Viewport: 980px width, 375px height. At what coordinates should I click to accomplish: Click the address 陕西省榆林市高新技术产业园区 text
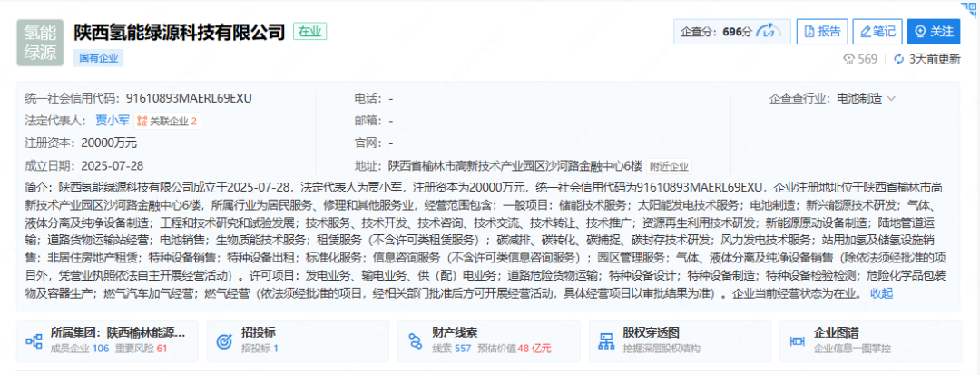(x=514, y=165)
